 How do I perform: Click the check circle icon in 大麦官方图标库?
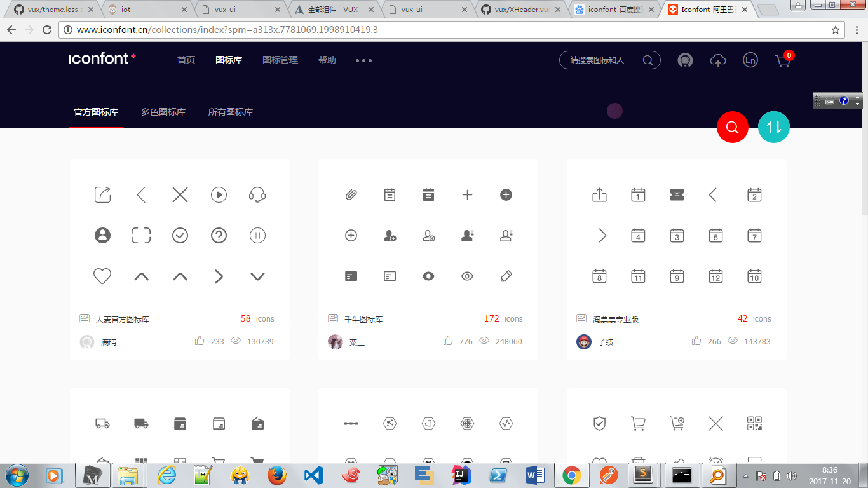point(180,235)
